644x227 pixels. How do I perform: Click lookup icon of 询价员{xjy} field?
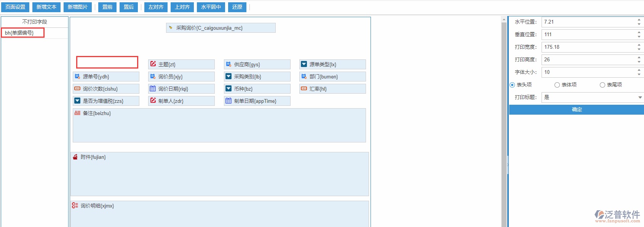pos(153,76)
